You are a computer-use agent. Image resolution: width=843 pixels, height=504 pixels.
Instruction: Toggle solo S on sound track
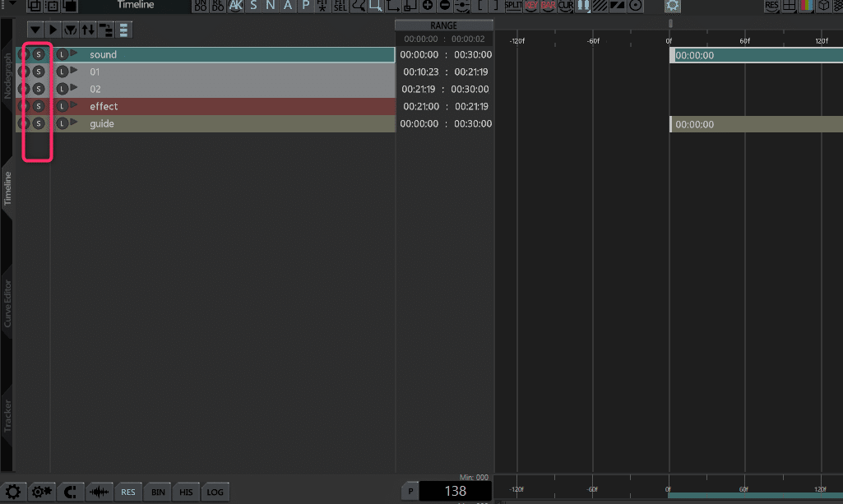tap(38, 54)
